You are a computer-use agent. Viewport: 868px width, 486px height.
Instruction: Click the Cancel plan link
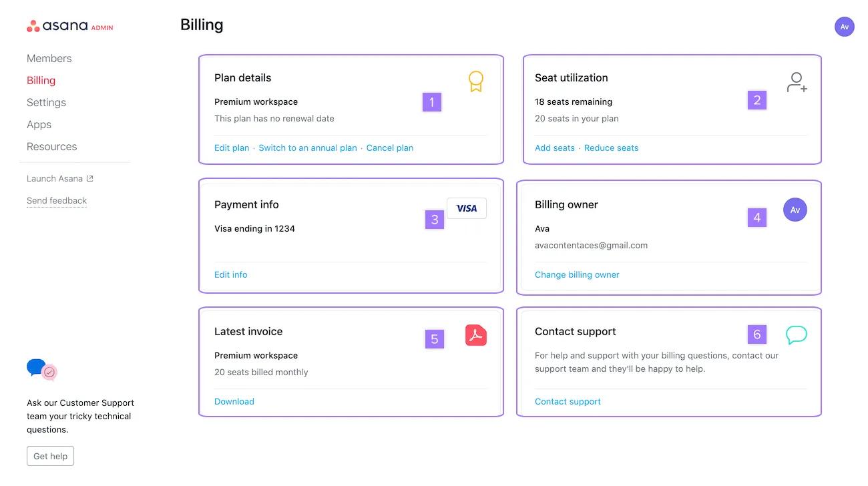pyautogui.click(x=390, y=148)
